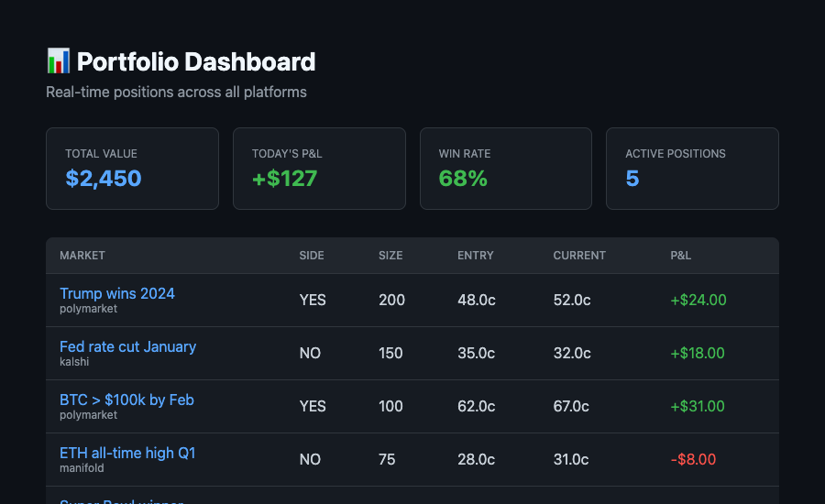
Task: Click the +$24.00 P&L value
Action: pos(698,300)
